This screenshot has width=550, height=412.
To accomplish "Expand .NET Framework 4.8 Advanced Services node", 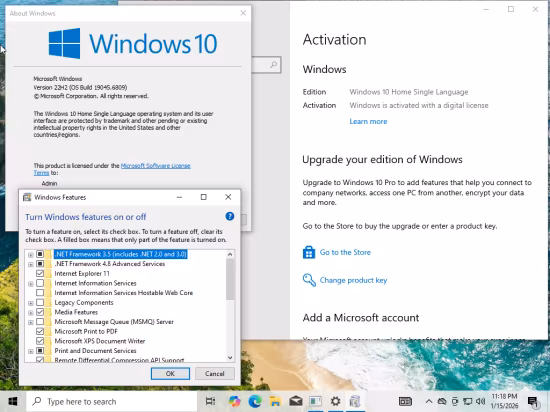I will point(31,264).
